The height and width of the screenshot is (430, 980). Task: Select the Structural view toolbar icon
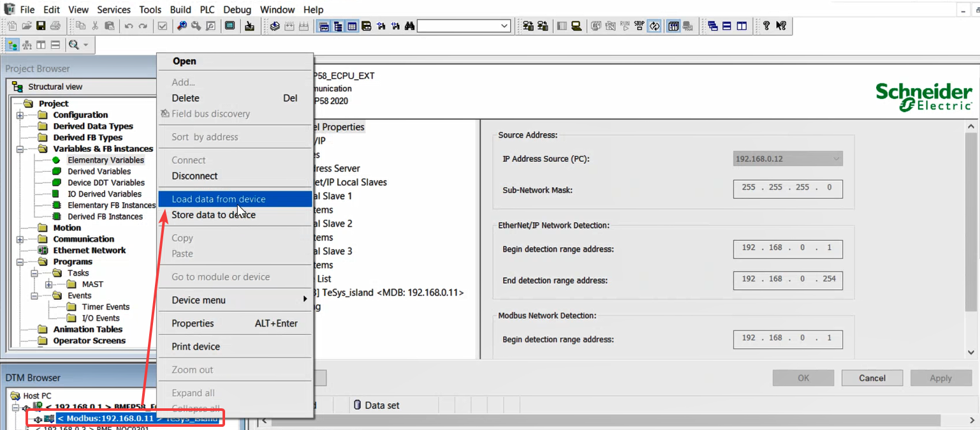[x=12, y=45]
